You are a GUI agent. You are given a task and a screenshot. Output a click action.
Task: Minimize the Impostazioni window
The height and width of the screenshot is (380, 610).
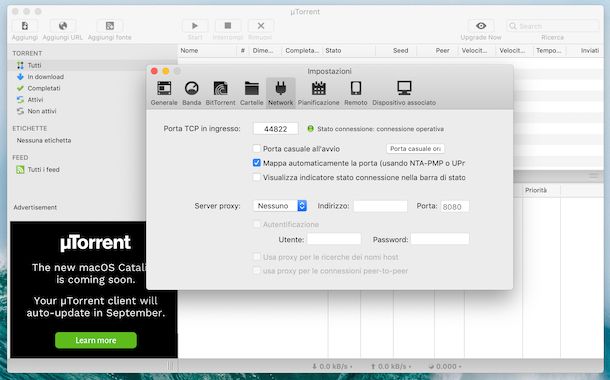[166, 71]
